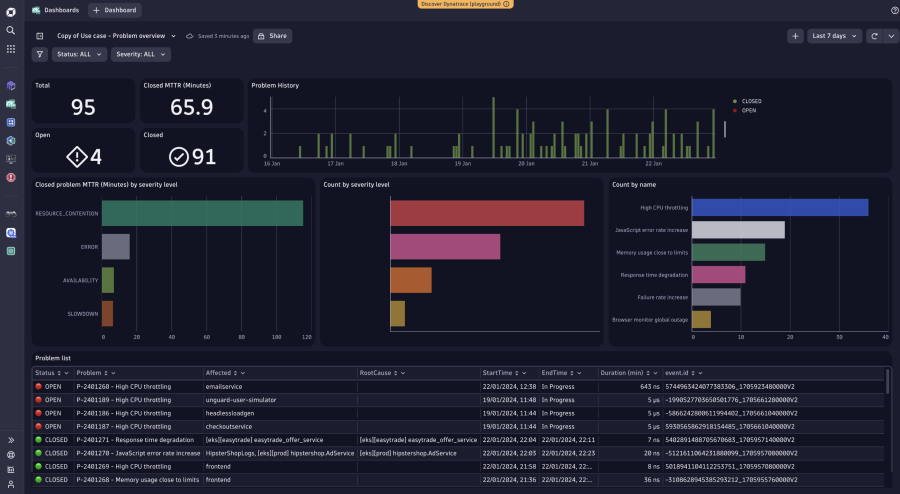Open the purple cube app in sidebar
Image resolution: width=900 pixels, height=494 pixels.
(10, 85)
